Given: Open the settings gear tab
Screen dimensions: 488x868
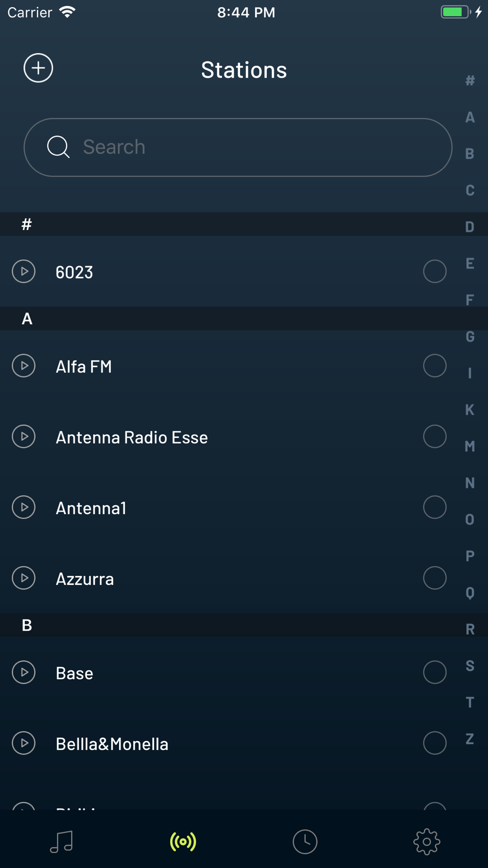Looking at the screenshot, I should pos(427,842).
